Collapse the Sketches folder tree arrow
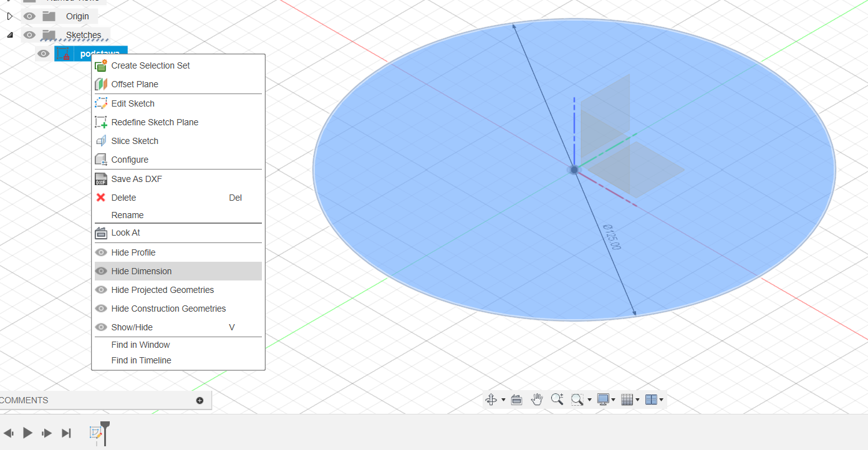Viewport: 868px width, 450px height. [9, 35]
